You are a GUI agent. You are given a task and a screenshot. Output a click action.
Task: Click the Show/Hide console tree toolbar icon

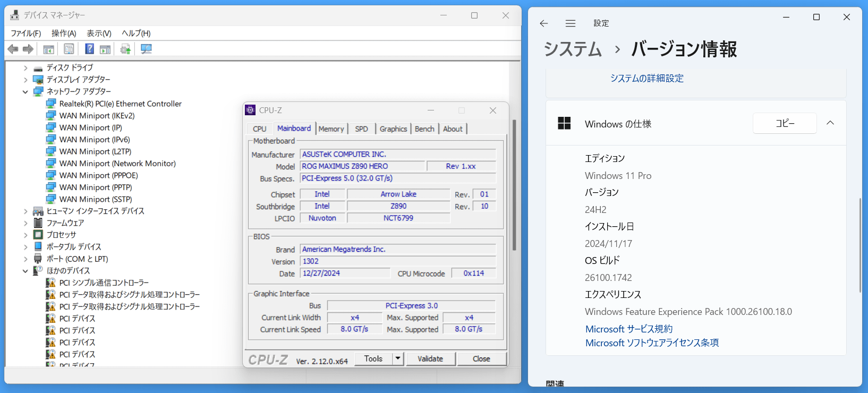(x=48, y=49)
